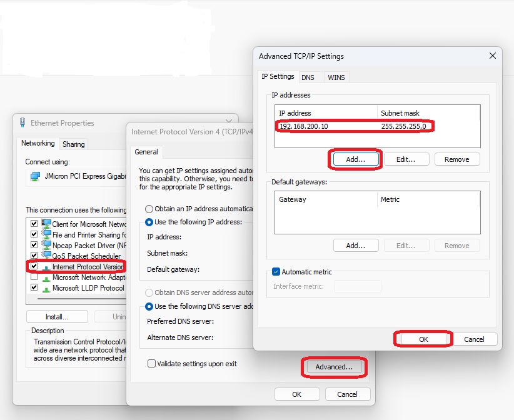Enable the Microsoft Network Adapter checkbox
The image size is (514, 420).
coord(34,277)
